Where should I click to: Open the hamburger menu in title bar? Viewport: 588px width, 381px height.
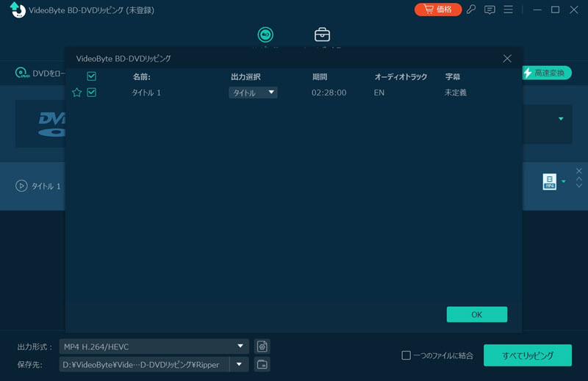coord(507,10)
